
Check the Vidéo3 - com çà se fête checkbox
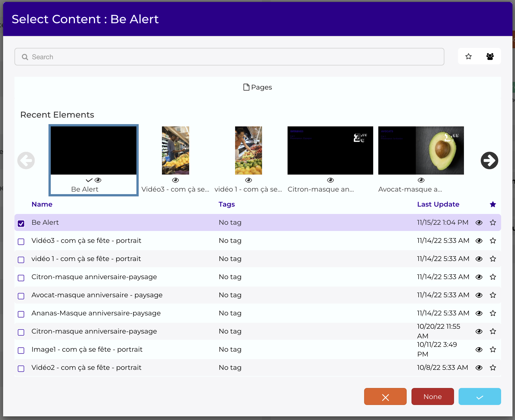(x=21, y=242)
